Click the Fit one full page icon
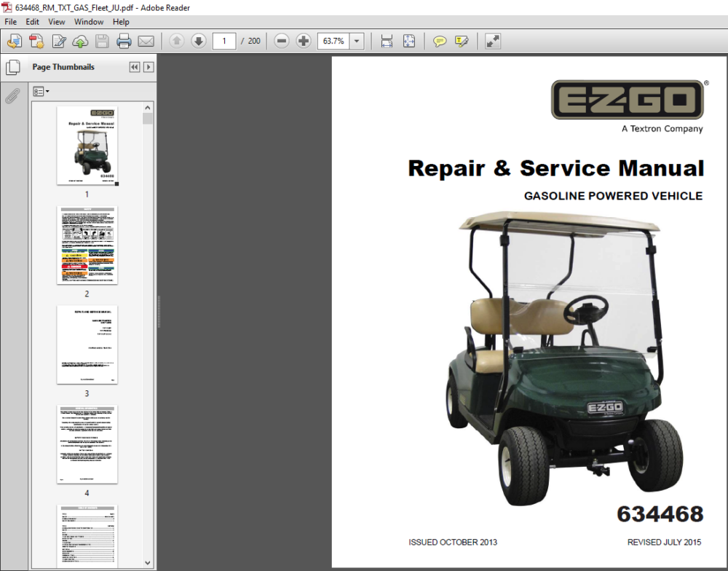This screenshot has height=571, width=728. click(409, 41)
